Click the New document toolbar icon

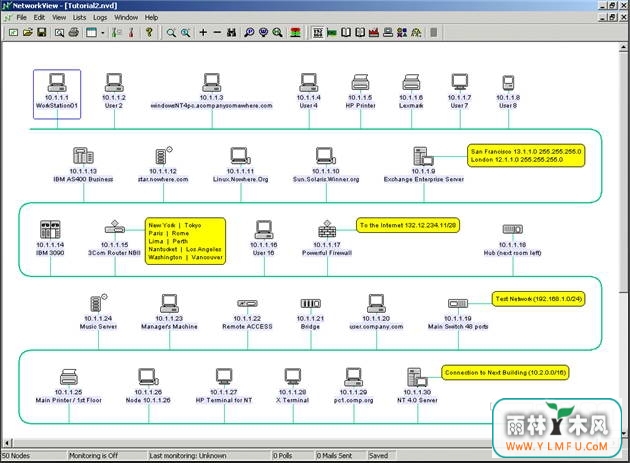tap(13, 33)
